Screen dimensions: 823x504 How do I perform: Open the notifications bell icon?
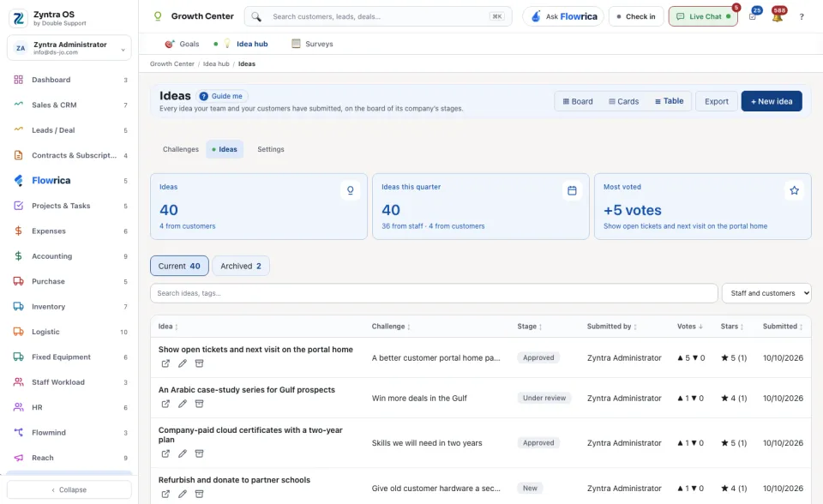click(778, 16)
